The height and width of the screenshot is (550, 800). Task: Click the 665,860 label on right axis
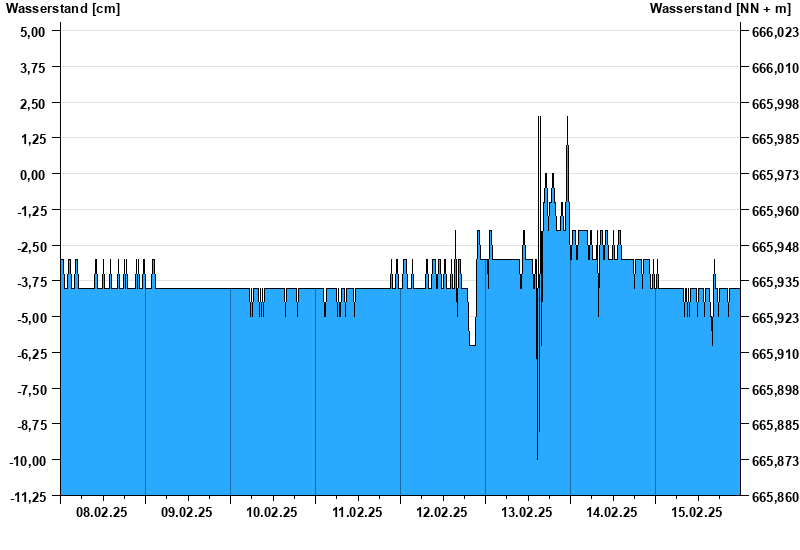[x=776, y=497]
